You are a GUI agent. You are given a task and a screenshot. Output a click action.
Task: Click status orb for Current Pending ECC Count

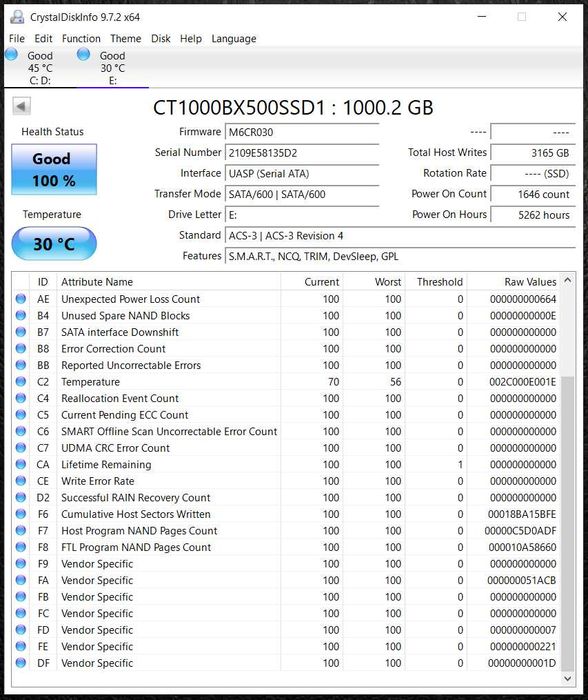[x=21, y=414]
